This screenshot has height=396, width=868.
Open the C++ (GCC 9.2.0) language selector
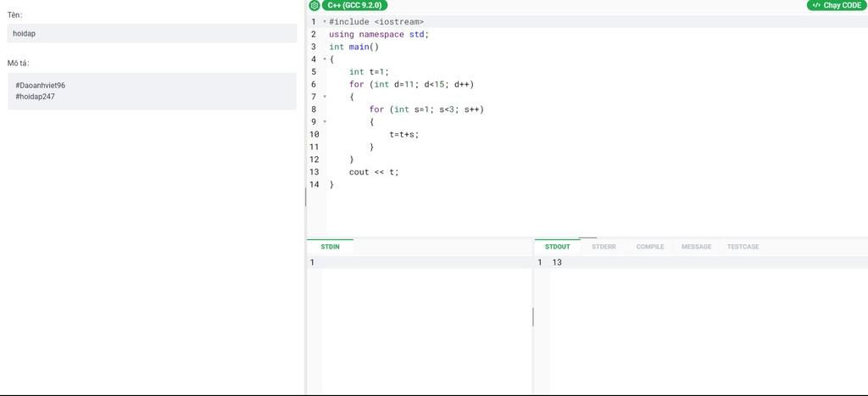[x=354, y=6]
